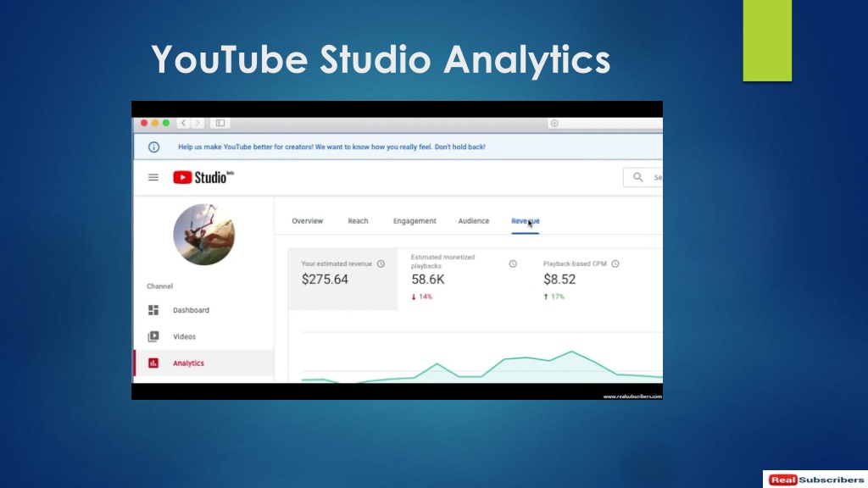Click the browser forward arrow

click(x=198, y=123)
